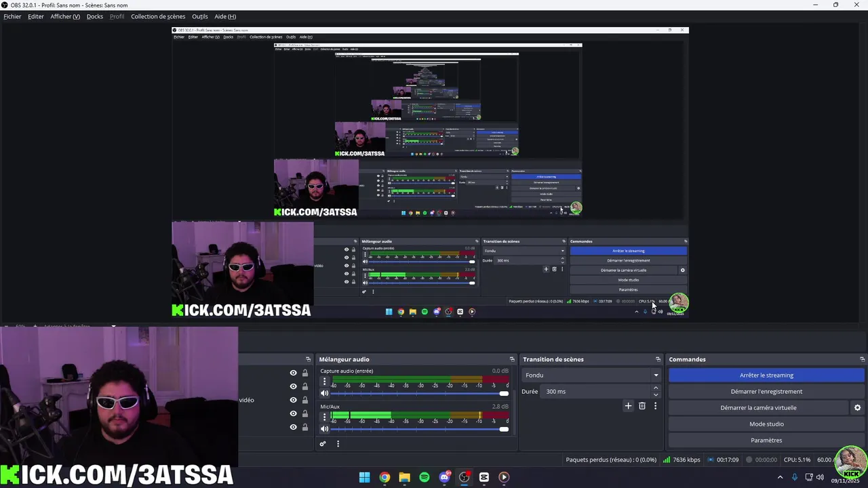868x488 pixels.
Task: Pop out the Commandes dock
Action: (x=863, y=359)
